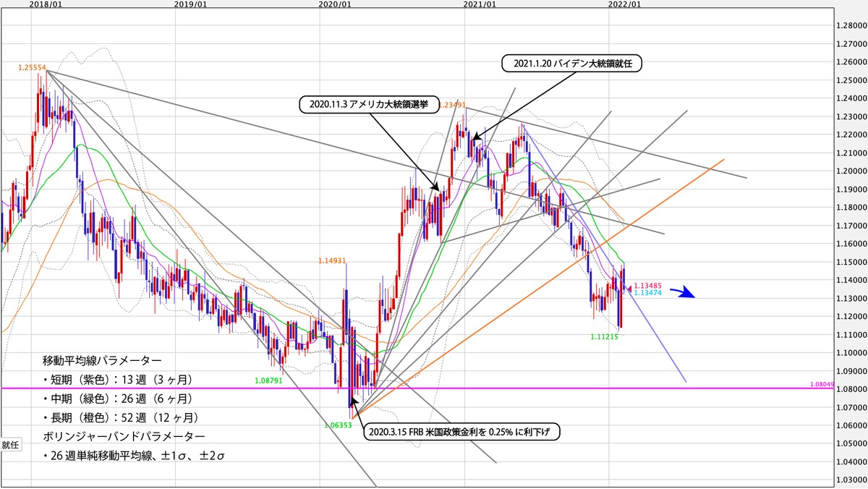This screenshot has width=868, height=489.
Task: Click the 就任 label at left edge
Action: point(9,444)
